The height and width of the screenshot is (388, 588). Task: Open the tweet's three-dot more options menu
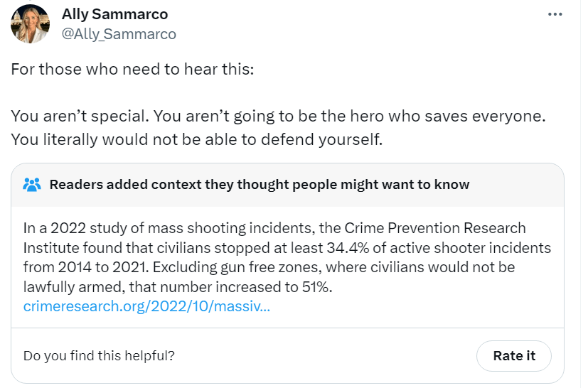(555, 14)
